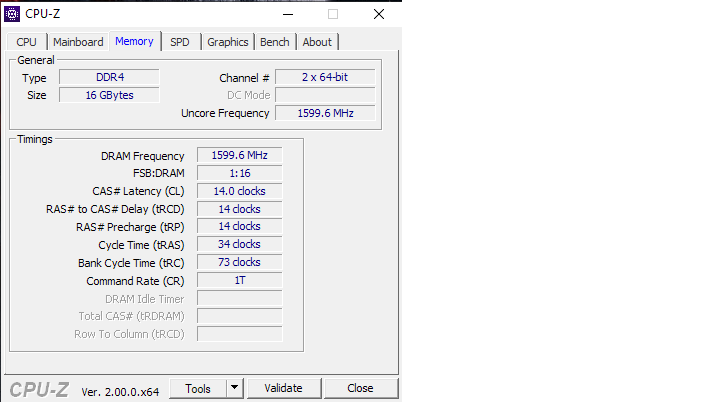The image size is (720, 402).
Task: Click the DDR4 memory type field
Action: click(109, 77)
